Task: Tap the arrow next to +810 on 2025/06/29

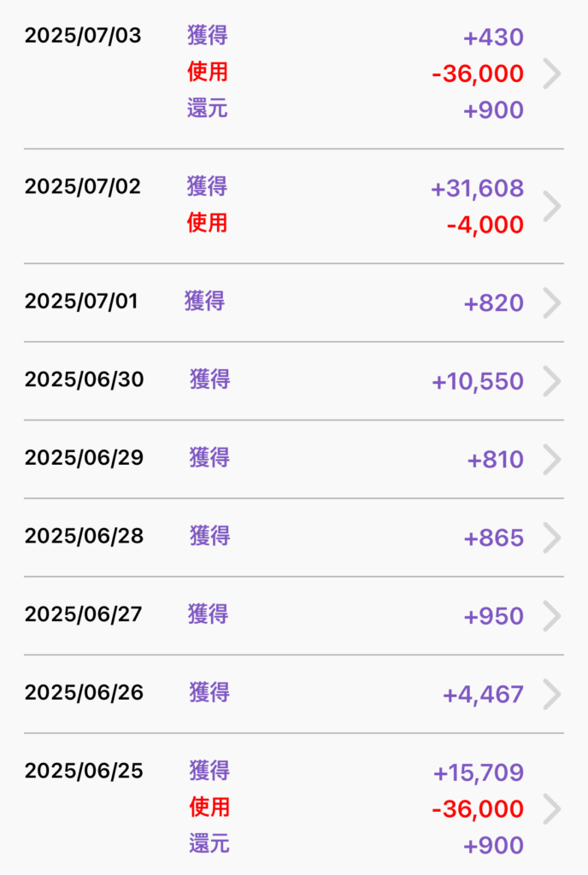Action: point(552,459)
